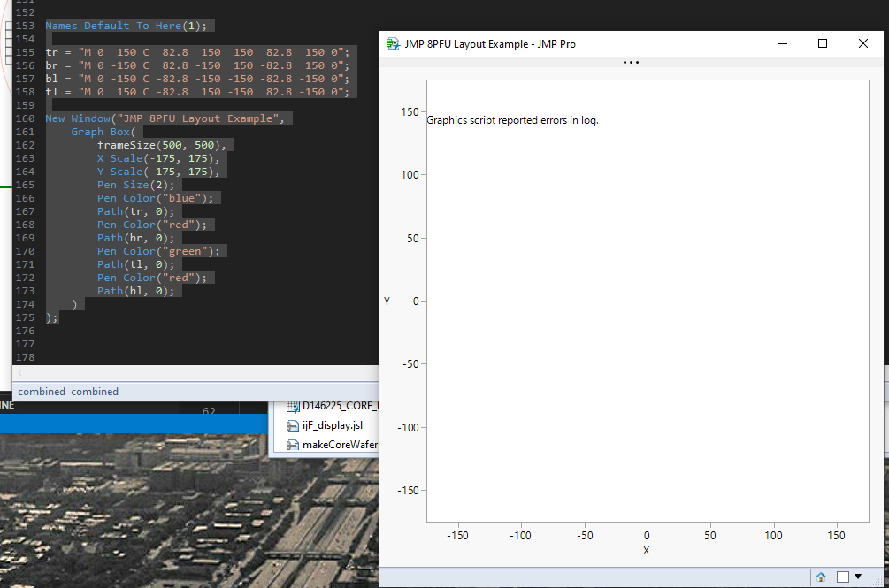Click the graph error message text
This screenshot has height=588, width=889.
(512, 120)
